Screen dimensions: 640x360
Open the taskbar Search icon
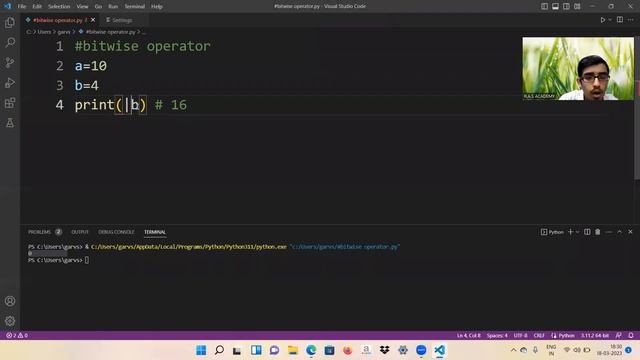[x=219, y=350]
